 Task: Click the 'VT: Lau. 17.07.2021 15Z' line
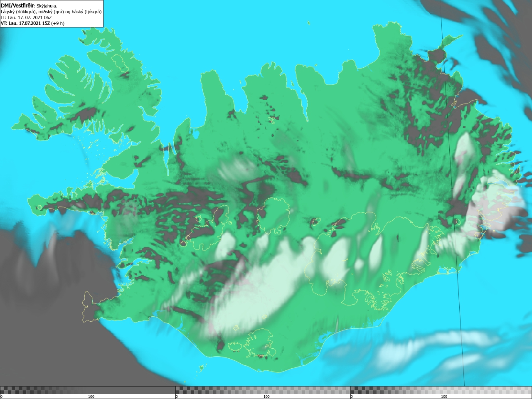tap(25, 23)
